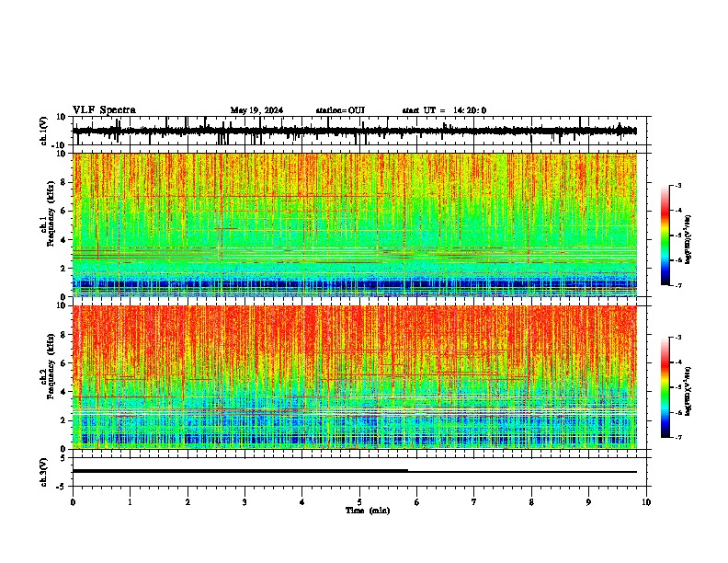Image resolution: width=728 pixels, height=563 pixels.
Task: Click the "6" kHz tick on ch.2 frequency axis
Action: 64,363
